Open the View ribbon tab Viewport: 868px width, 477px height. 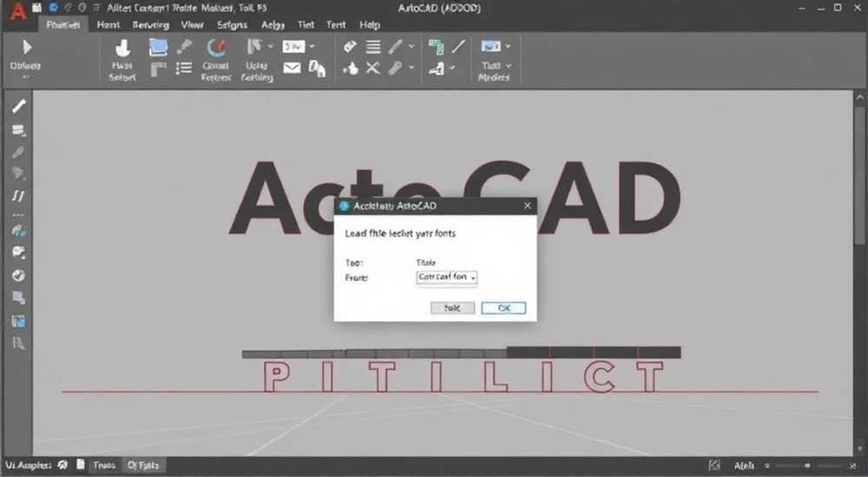pyautogui.click(x=192, y=25)
